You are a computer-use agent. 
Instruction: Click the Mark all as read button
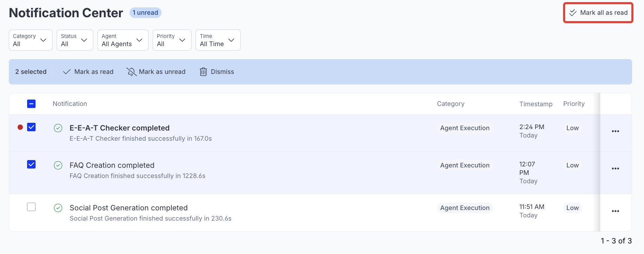point(598,13)
